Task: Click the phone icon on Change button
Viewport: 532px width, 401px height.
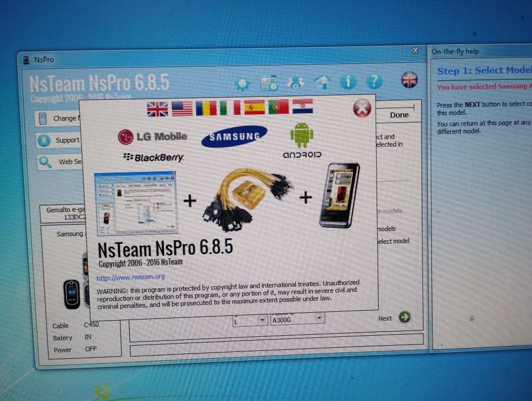Action: pyautogui.click(x=43, y=119)
